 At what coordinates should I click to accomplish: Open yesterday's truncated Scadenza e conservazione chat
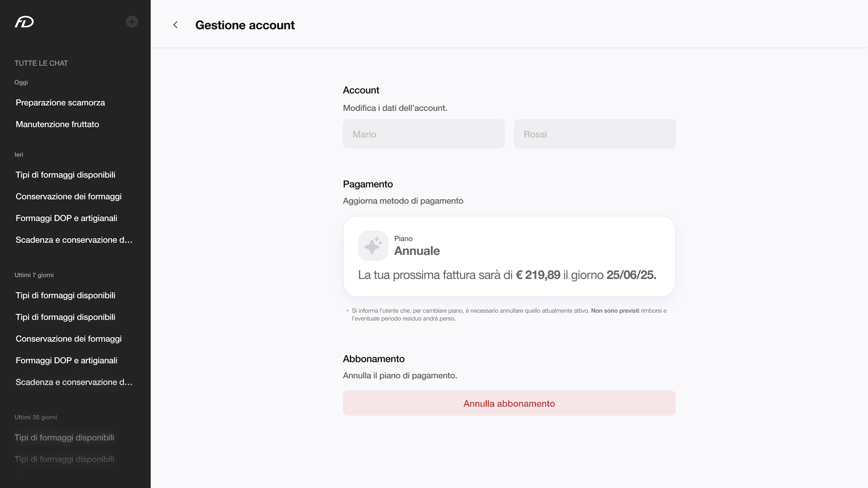point(74,240)
